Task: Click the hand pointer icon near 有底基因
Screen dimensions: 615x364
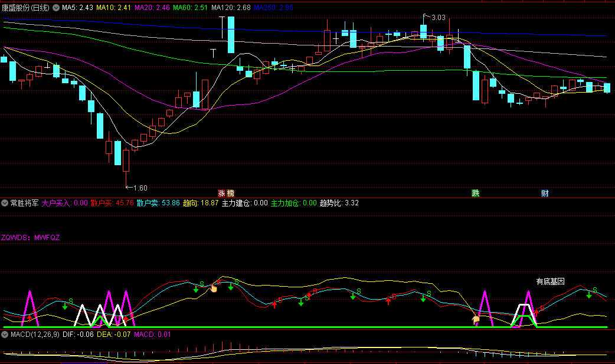Action: point(476,320)
